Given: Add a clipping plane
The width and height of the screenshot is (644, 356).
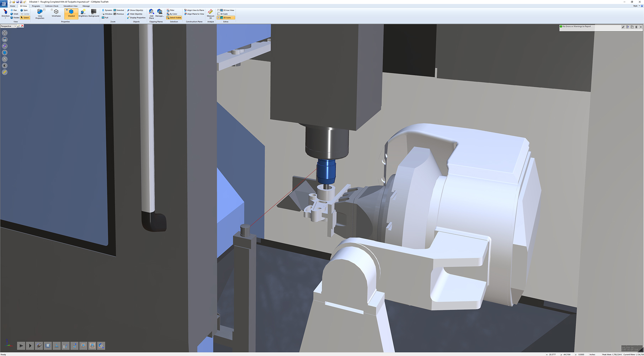Looking at the screenshot, I should pyautogui.click(x=151, y=14).
